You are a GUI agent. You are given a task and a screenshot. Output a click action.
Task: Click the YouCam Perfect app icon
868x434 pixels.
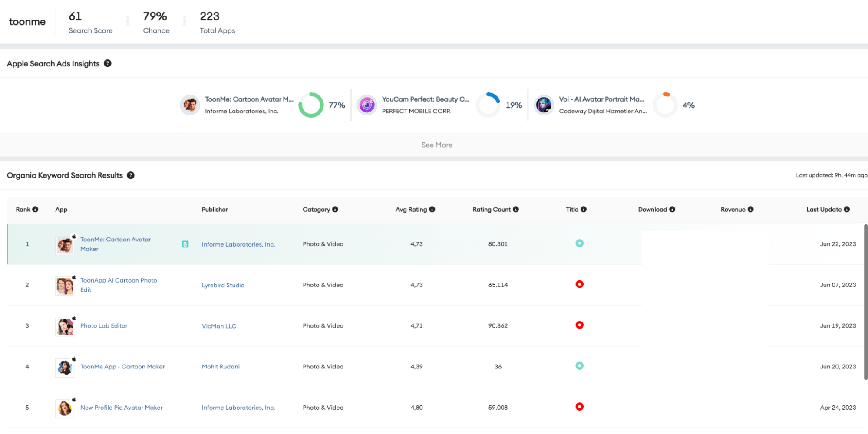[367, 105]
